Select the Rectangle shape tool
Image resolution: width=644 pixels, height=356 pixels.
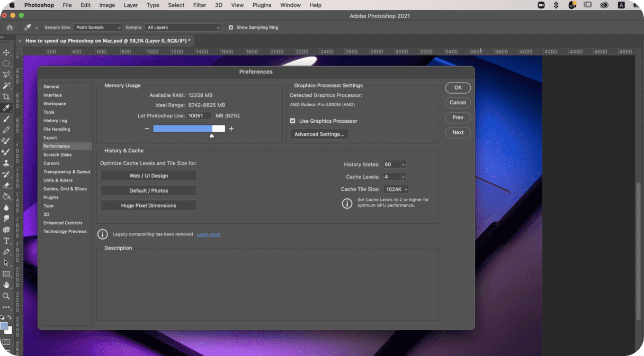coord(6,274)
